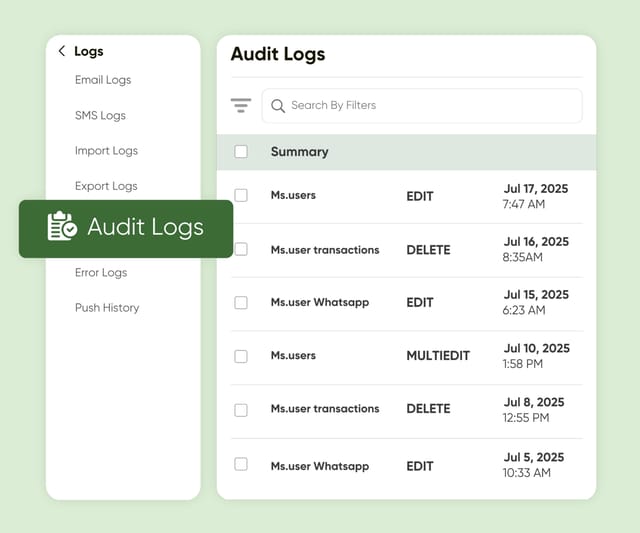This screenshot has width=640, height=533.
Task: Click Ms.user transactions in Jul 8 row
Action: tap(325, 409)
